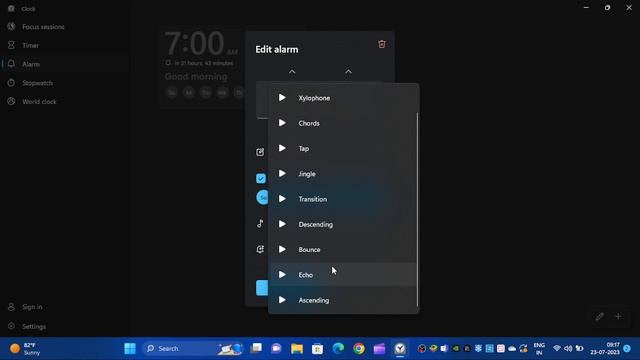
Task: Click the taskbar Search box
Action: [192, 349]
